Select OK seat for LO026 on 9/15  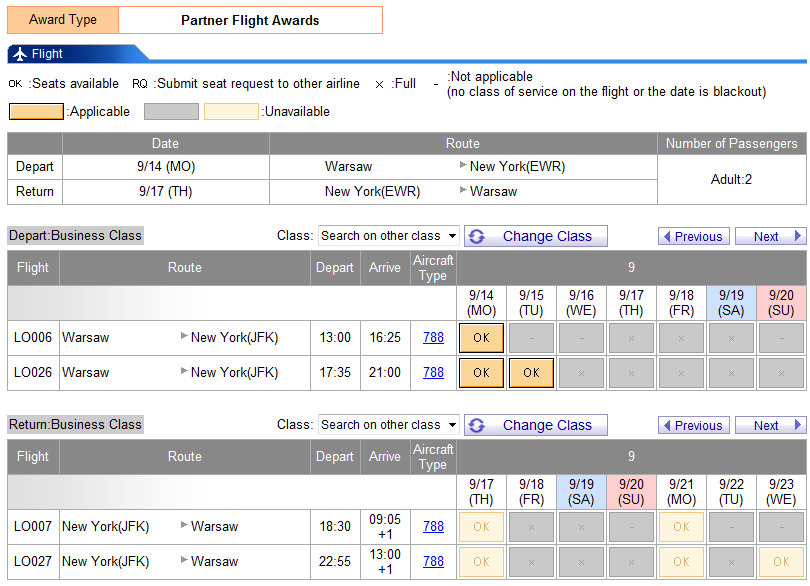(x=531, y=373)
